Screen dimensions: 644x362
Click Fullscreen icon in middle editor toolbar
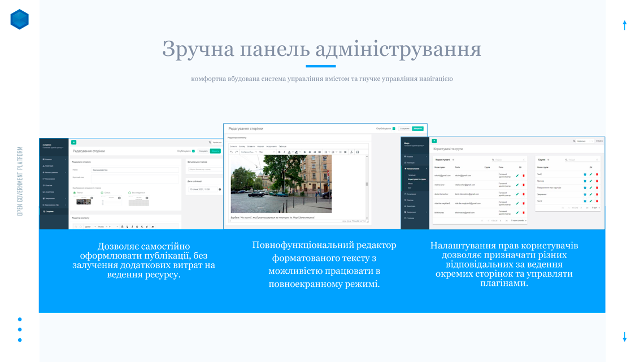[358, 152]
